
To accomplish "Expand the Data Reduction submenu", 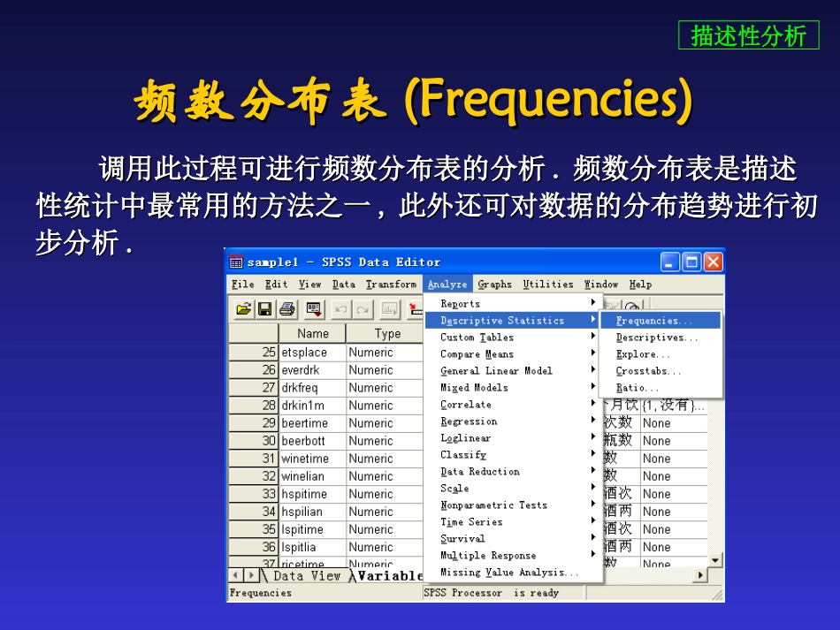I will (x=514, y=472).
